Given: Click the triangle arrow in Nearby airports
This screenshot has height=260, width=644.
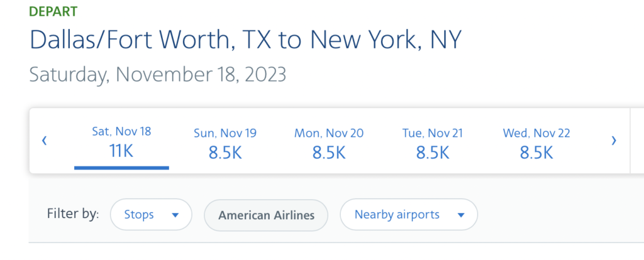Looking at the screenshot, I should [x=461, y=215].
